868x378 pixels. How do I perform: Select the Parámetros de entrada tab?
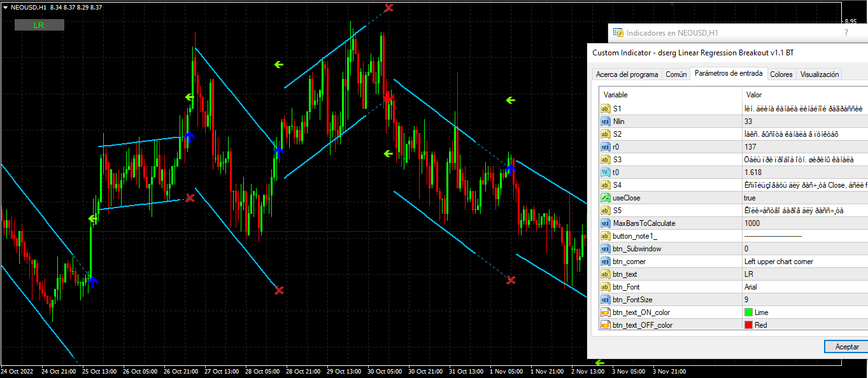pyautogui.click(x=729, y=74)
